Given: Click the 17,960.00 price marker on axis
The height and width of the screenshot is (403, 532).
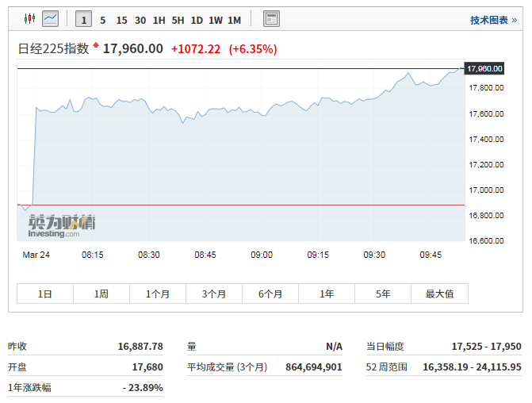Looking at the screenshot, I should (x=484, y=69).
